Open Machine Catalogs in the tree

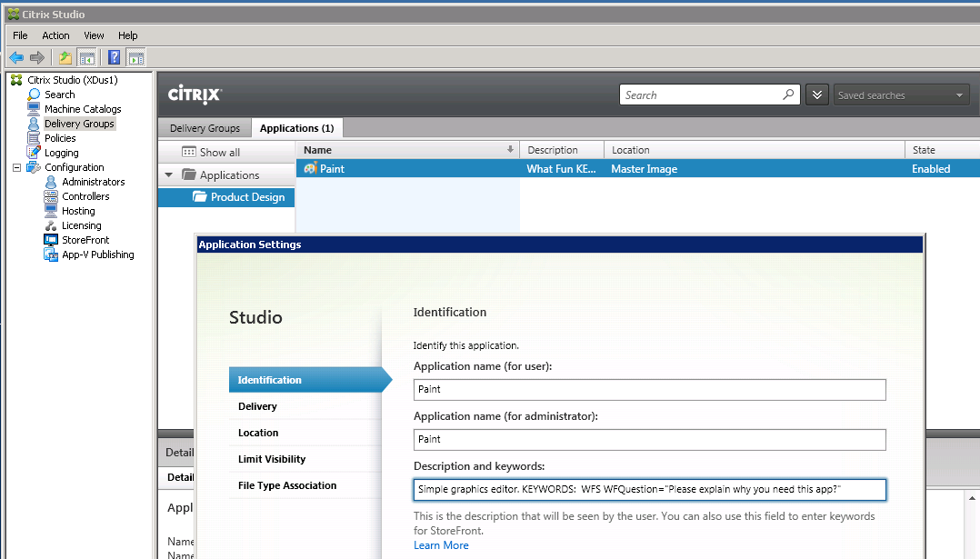[x=83, y=109]
